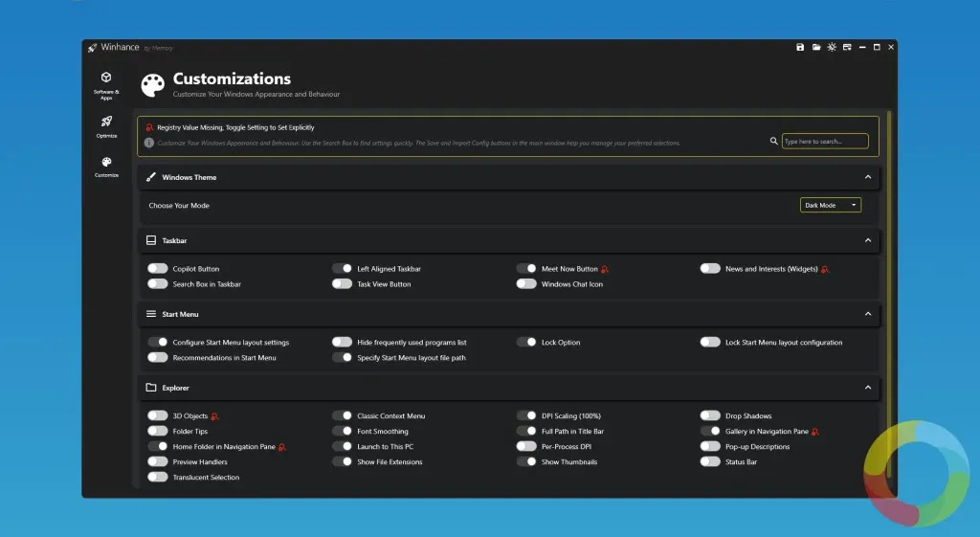Click the Taskbar section icon
Viewport: 980px width, 537px height.
pyautogui.click(x=150, y=240)
